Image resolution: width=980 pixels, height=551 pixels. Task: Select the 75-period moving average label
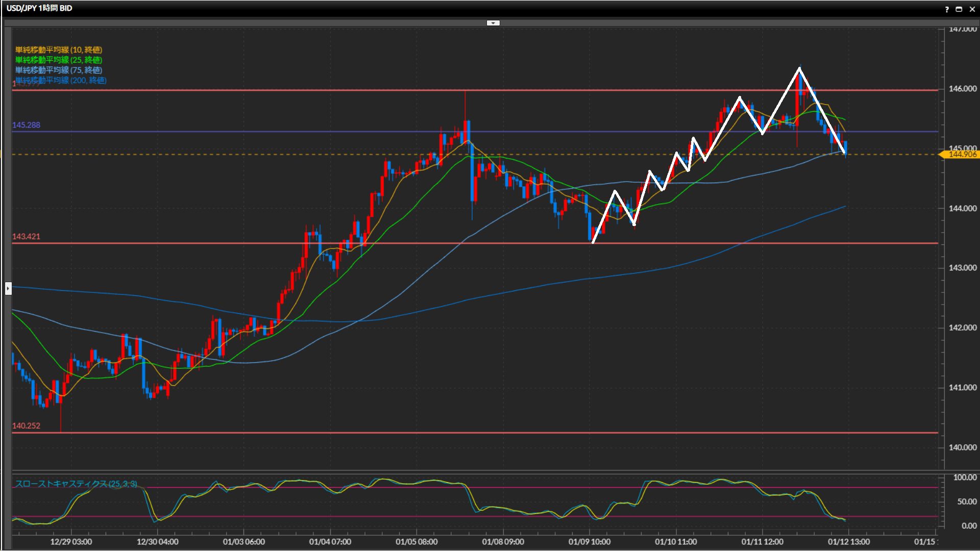click(58, 70)
